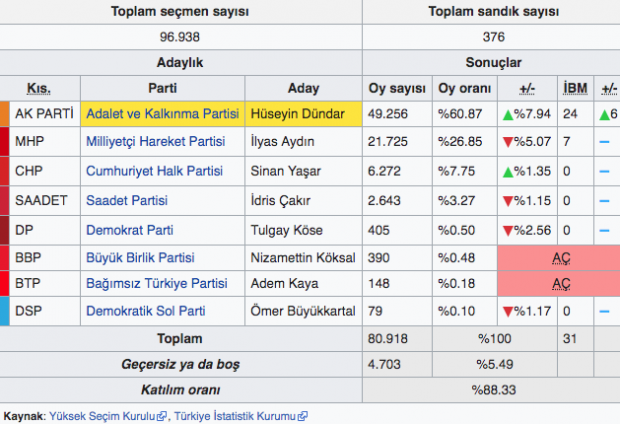
Task: Click red down arrow beside %2.56
Action: (x=507, y=228)
